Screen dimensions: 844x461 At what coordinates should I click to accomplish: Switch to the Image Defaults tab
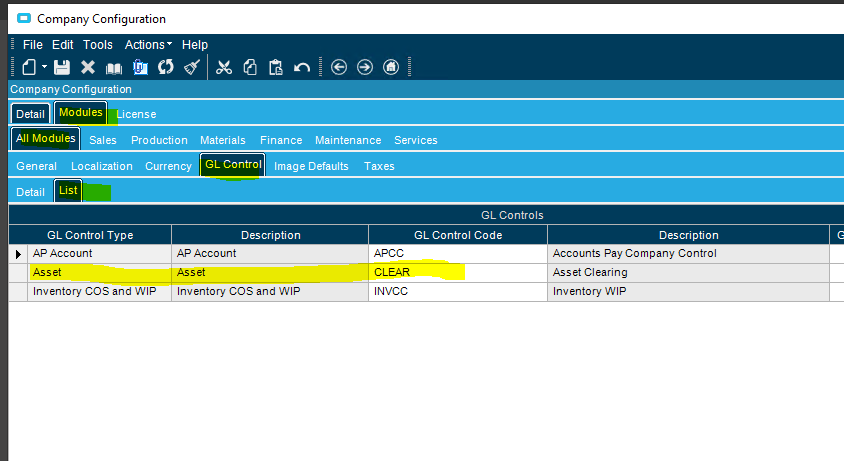pos(311,166)
